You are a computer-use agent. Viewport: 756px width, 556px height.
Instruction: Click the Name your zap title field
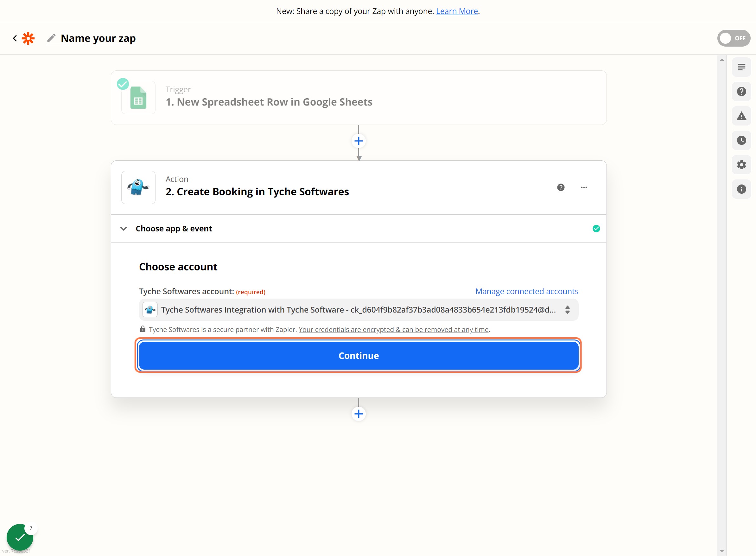click(98, 38)
